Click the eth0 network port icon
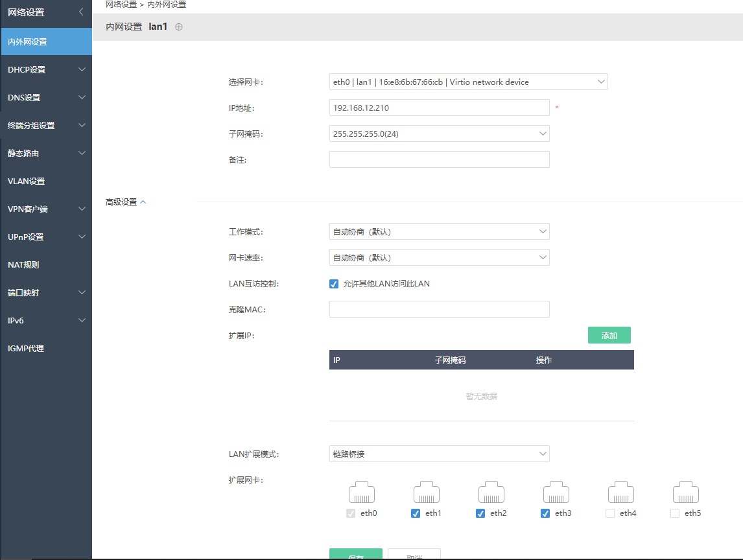This screenshot has width=743, height=560. tap(362, 493)
